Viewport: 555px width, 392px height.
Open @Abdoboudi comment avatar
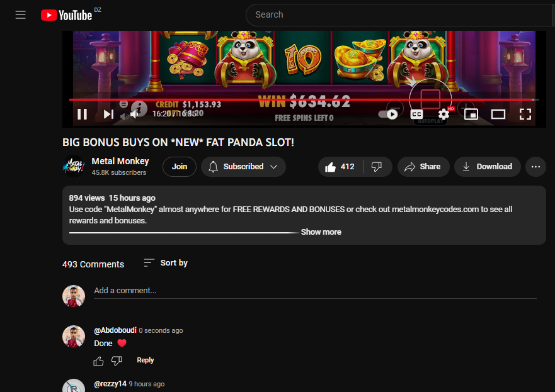(x=74, y=337)
